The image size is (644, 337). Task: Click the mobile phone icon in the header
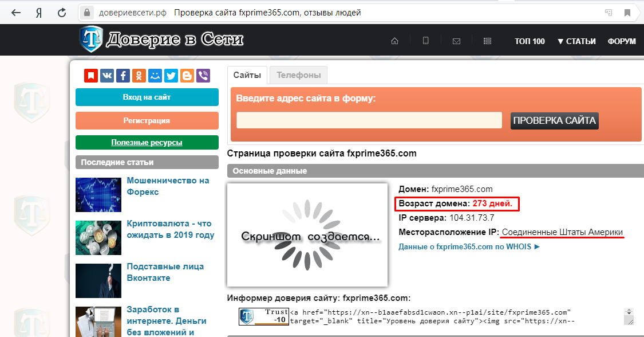point(425,40)
